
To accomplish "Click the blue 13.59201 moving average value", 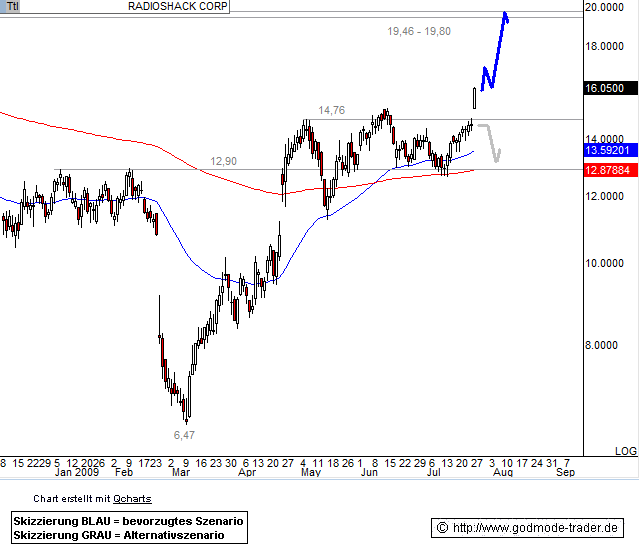I will (x=610, y=150).
